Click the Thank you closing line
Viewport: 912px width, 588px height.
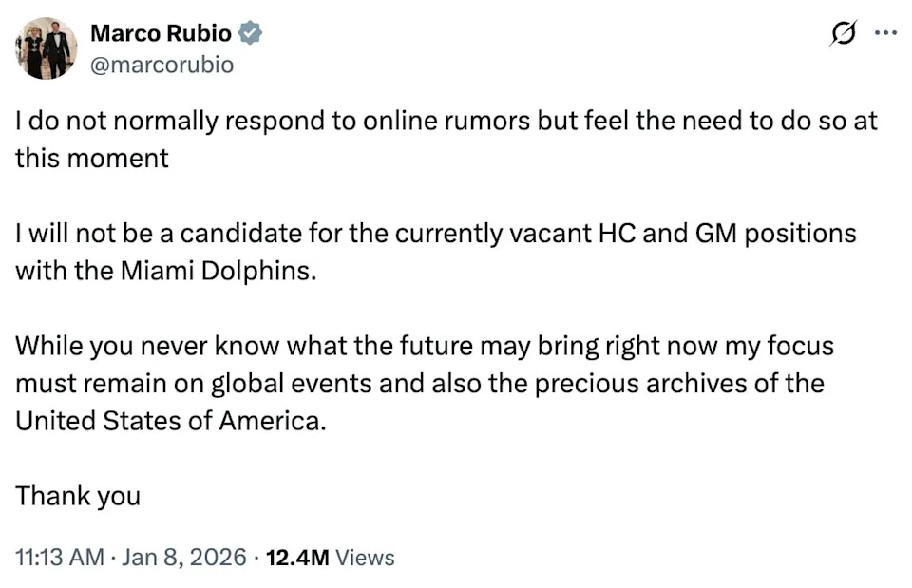point(77,496)
